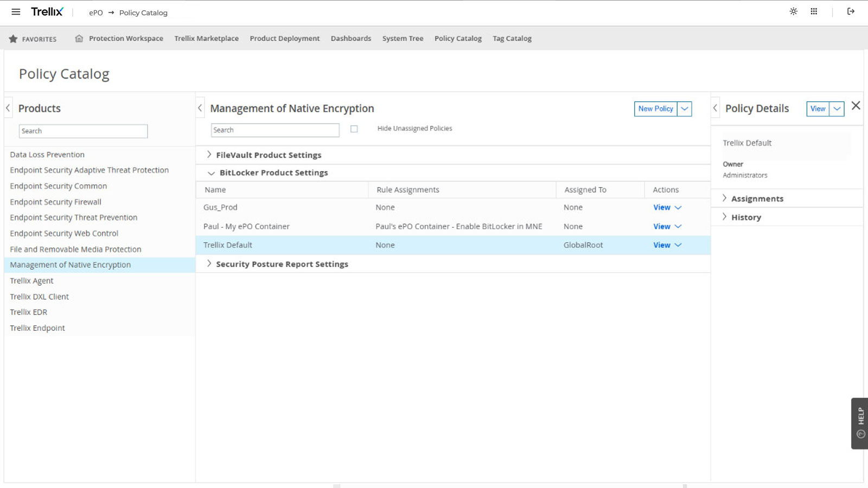
Task: Select Trellix Agent product
Action: [x=31, y=281]
